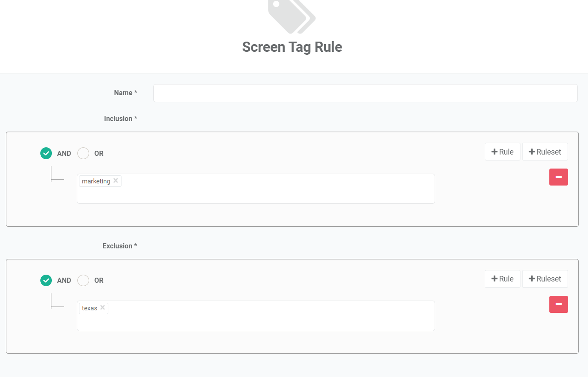Select the OR operator in the Inclusion ruleset
The width and height of the screenshot is (588, 377).
[x=83, y=153]
